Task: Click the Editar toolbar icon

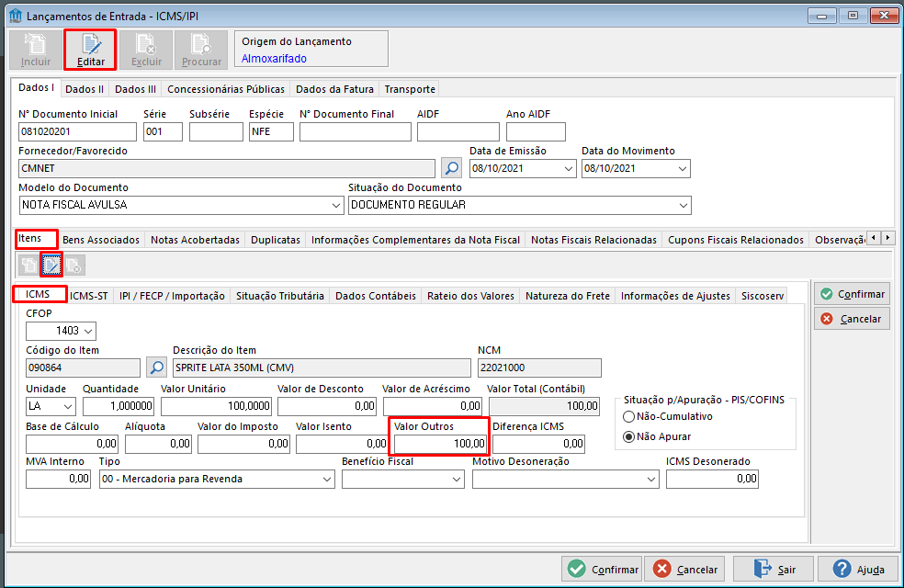Action: point(91,51)
